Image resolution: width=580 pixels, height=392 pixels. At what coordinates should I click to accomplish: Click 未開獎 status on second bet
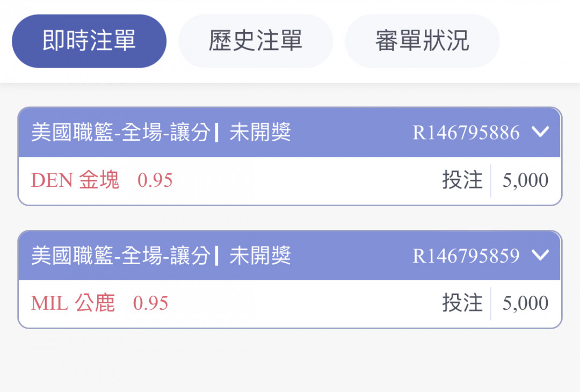click(260, 256)
